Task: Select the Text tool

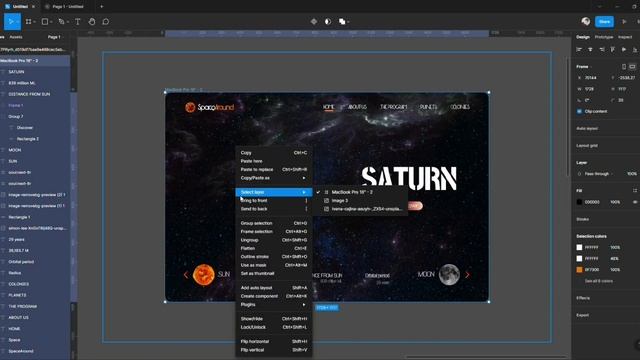Action: (x=78, y=22)
